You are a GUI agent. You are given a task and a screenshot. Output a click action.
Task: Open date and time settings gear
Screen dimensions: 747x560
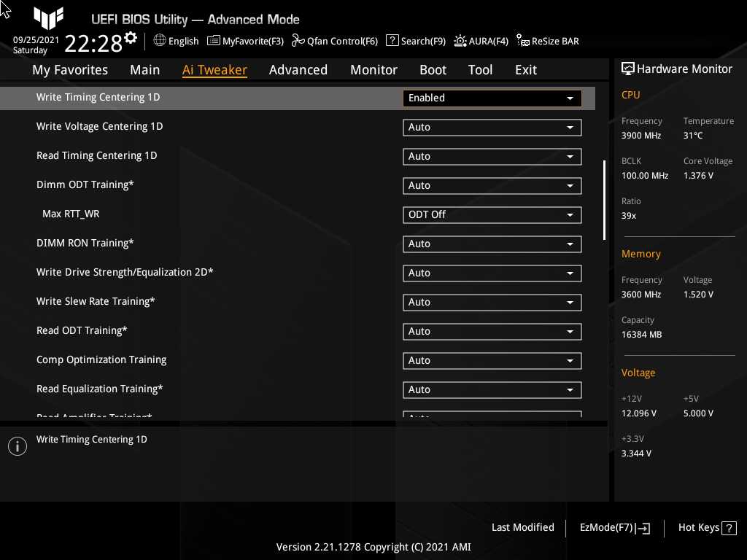point(131,38)
